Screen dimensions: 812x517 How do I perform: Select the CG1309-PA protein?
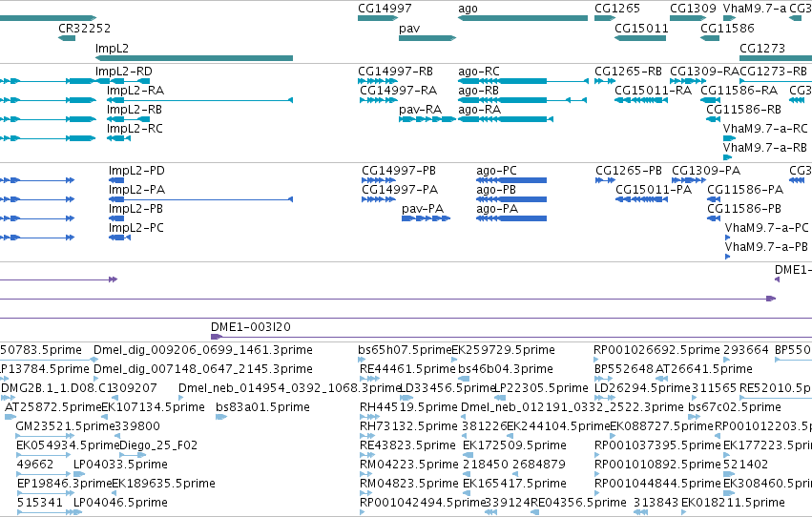point(689,180)
